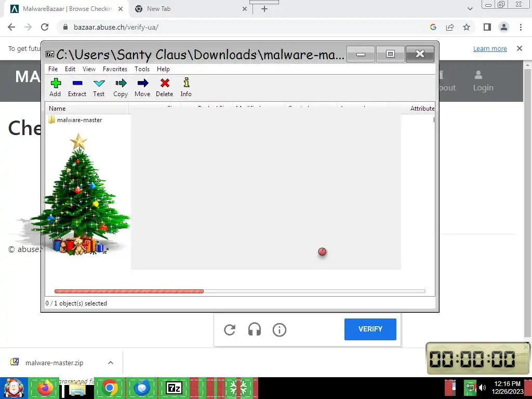Click the red Delete icon
This screenshot has height=399, width=532.
coord(165,87)
